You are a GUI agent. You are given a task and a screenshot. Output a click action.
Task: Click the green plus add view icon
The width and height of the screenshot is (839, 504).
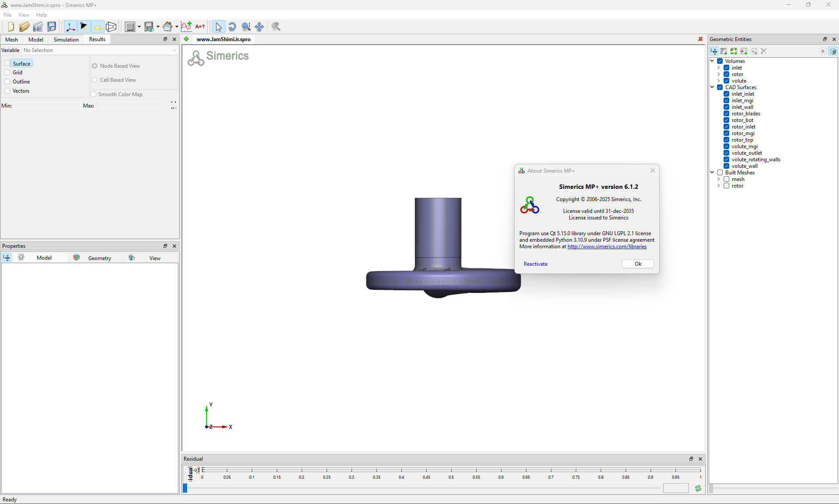coord(186,39)
